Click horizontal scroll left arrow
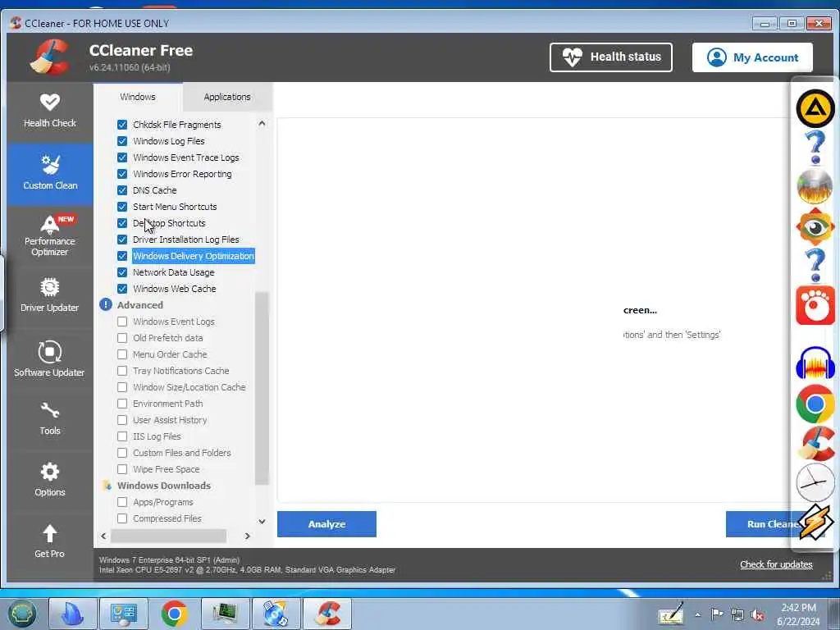This screenshot has height=630, width=840. (103, 536)
